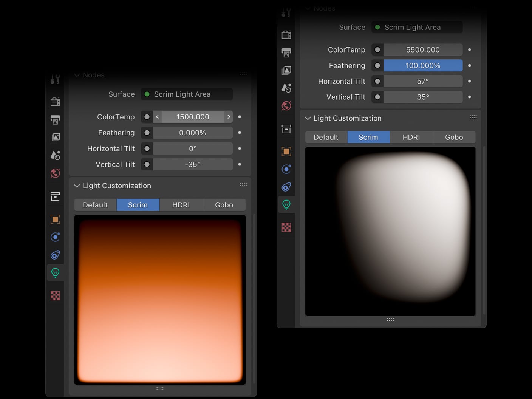Toggle the circle beside Horizontal Tilt 57°

point(377,81)
